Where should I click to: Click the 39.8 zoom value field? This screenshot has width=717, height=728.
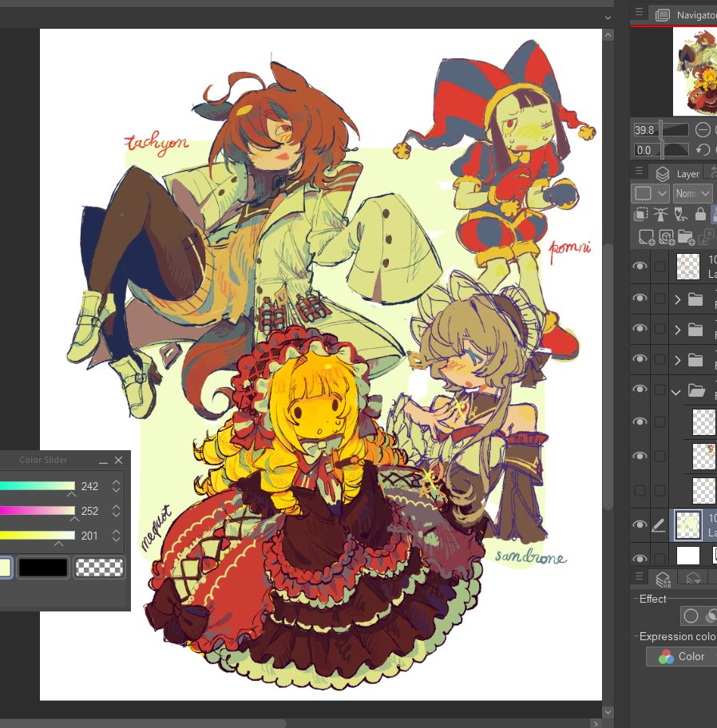[x=644, y=129]
